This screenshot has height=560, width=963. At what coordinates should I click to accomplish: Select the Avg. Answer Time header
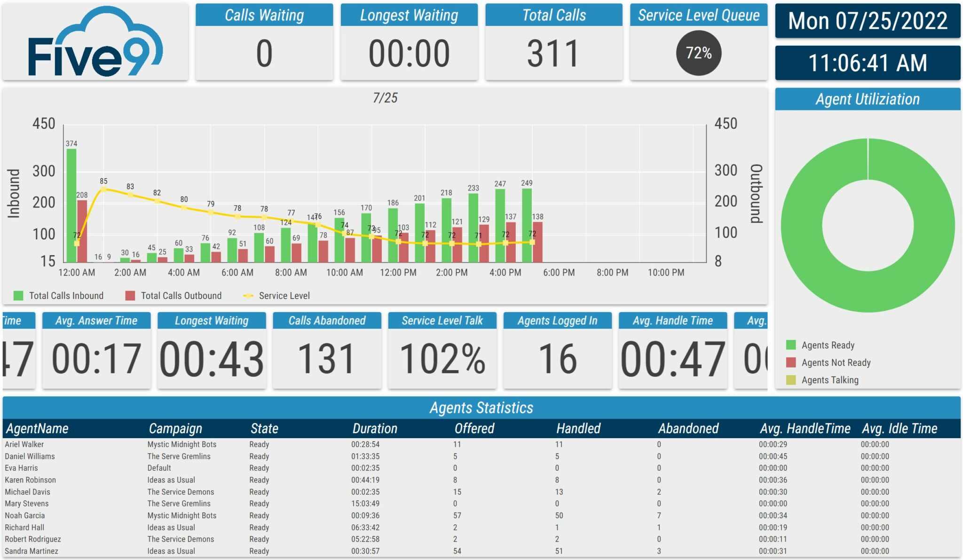tap(96, 320)
